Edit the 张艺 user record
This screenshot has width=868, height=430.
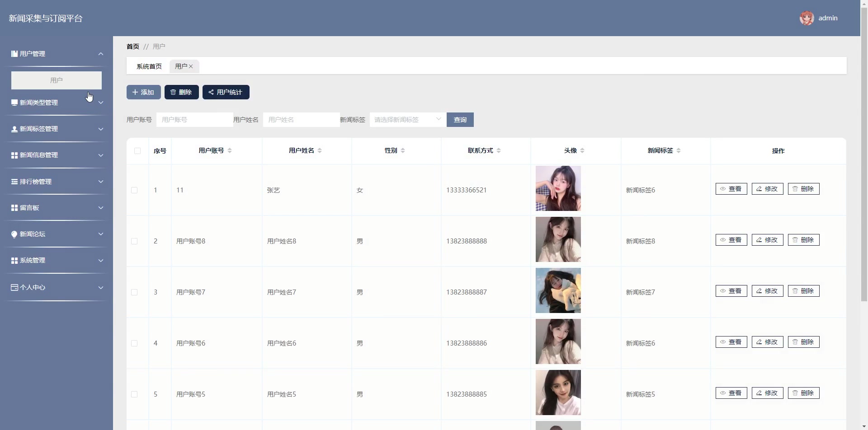pos(768,189)
